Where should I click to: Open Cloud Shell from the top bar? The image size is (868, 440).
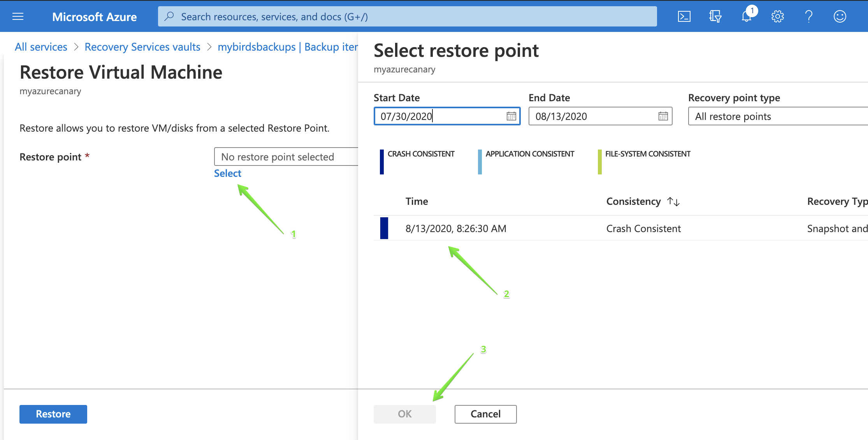pyautogui.click(x=684, y=16)
